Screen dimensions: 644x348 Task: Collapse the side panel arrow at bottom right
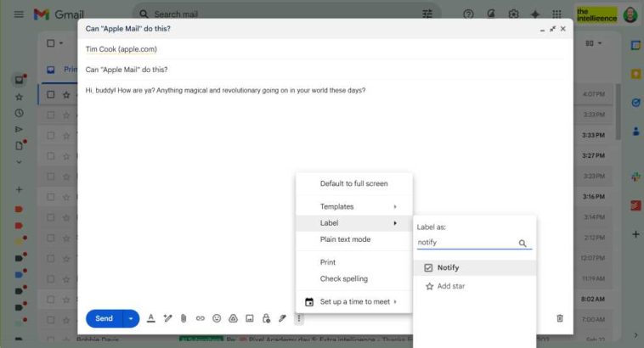(x=636, y=335)
